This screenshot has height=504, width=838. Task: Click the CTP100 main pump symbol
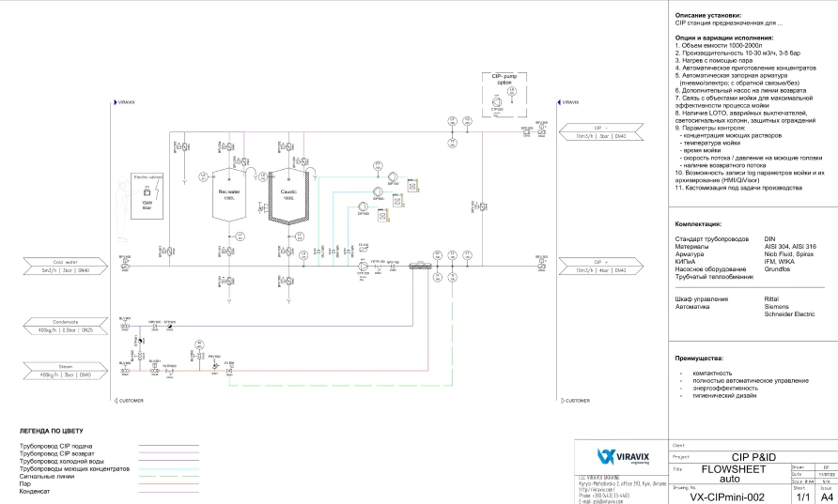[363, 267]
